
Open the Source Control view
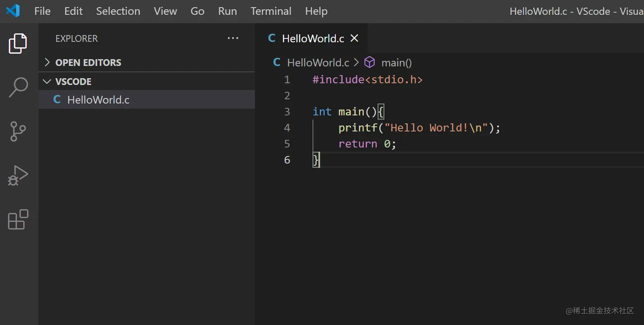[18, 131]
